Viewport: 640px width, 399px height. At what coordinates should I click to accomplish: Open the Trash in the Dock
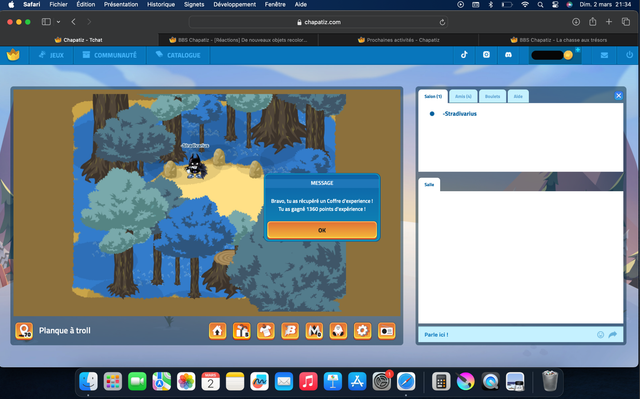[550, 381]
